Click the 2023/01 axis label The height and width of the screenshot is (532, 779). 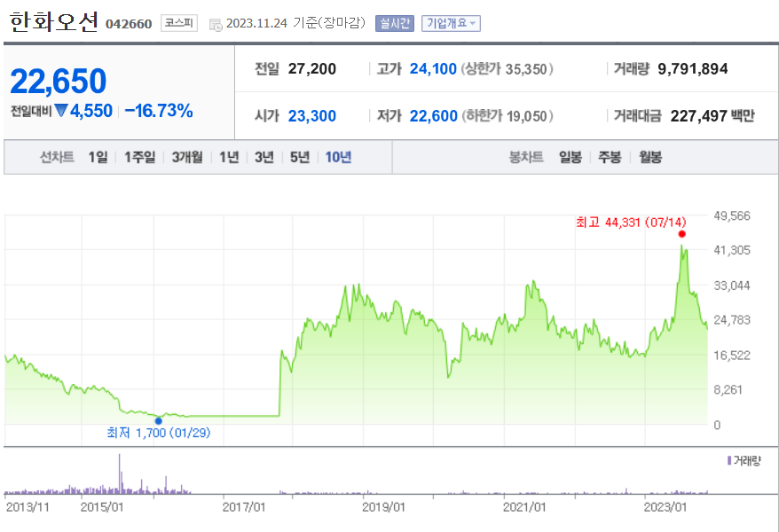[665, 507]
